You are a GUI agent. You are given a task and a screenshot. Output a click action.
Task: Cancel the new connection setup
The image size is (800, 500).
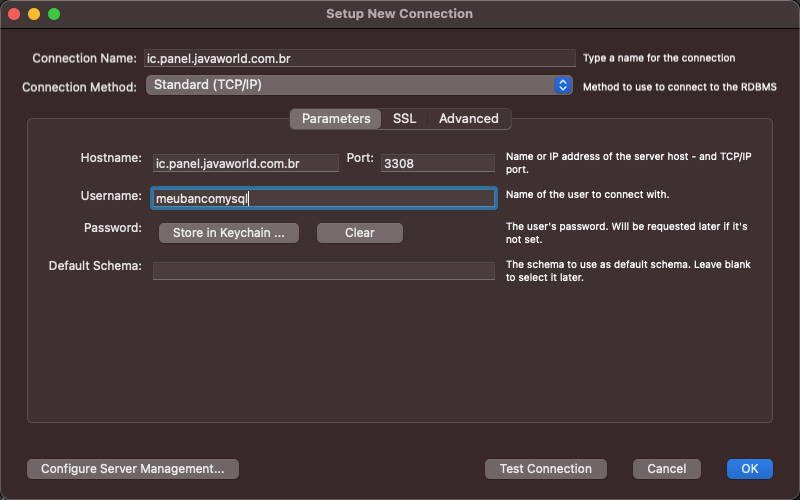tap(666, 469)
